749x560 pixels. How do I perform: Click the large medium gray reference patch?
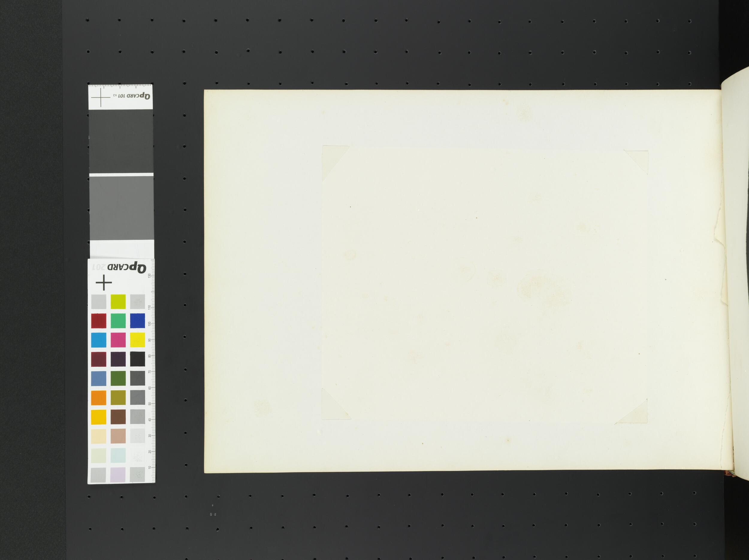click(121, 208)
